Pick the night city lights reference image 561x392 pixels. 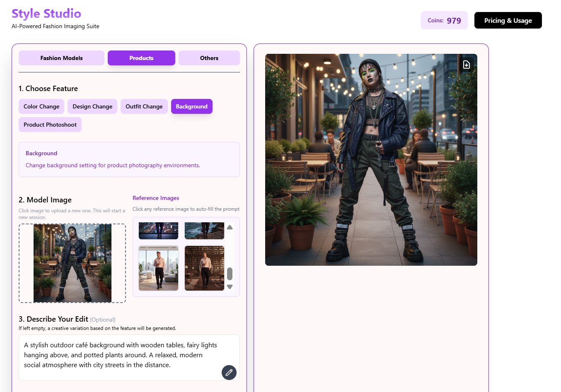pyautogui.click(x=158, y=231)
